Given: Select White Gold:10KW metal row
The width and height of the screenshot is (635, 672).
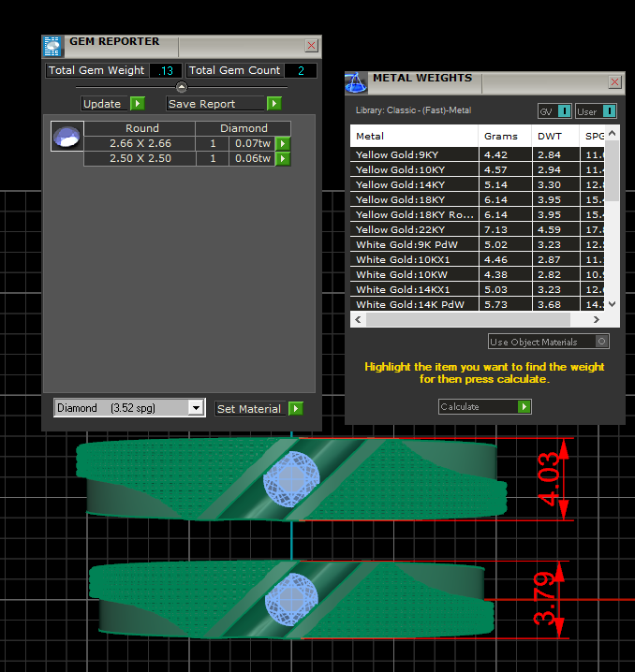Looking at the screenshot, I should tap(414, 274).
